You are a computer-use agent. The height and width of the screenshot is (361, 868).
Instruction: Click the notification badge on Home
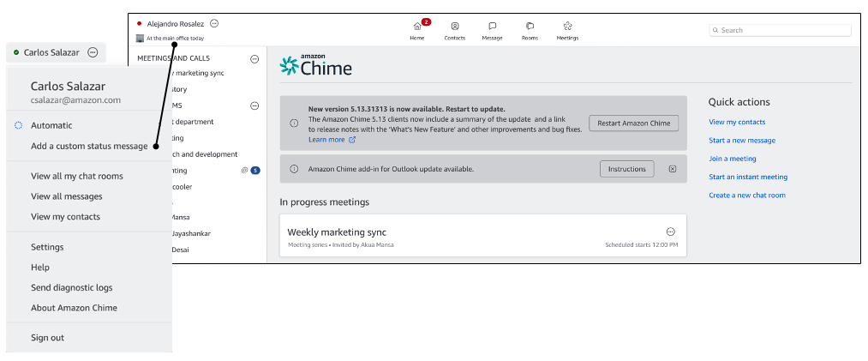pyautogui.click(x=426, y=22)
